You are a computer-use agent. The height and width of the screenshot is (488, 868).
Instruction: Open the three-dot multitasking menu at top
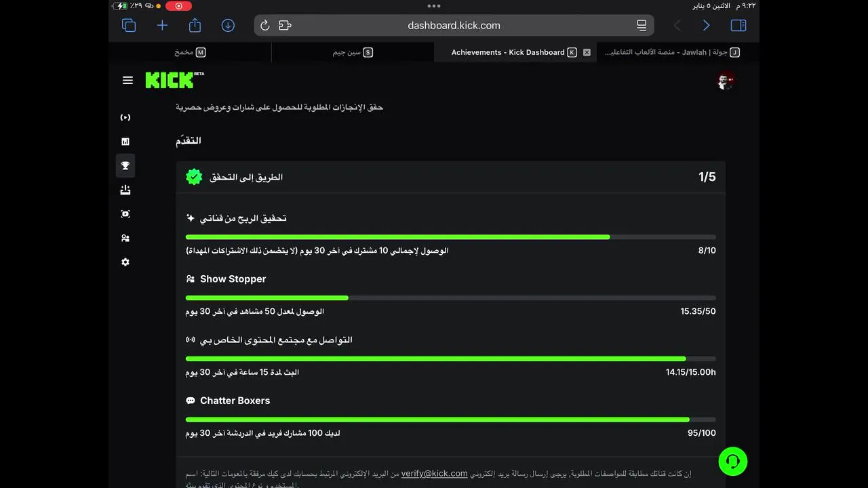click(434, 5)
